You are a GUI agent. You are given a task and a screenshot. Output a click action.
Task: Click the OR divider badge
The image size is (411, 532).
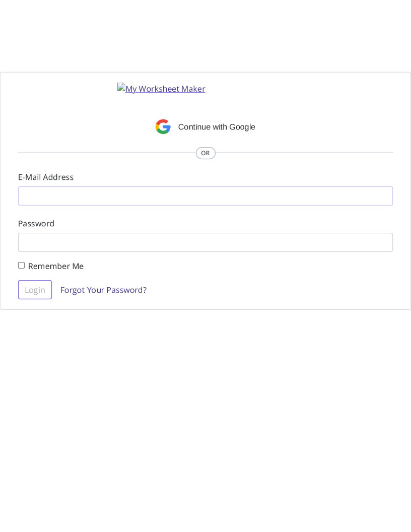click(205, 153)
